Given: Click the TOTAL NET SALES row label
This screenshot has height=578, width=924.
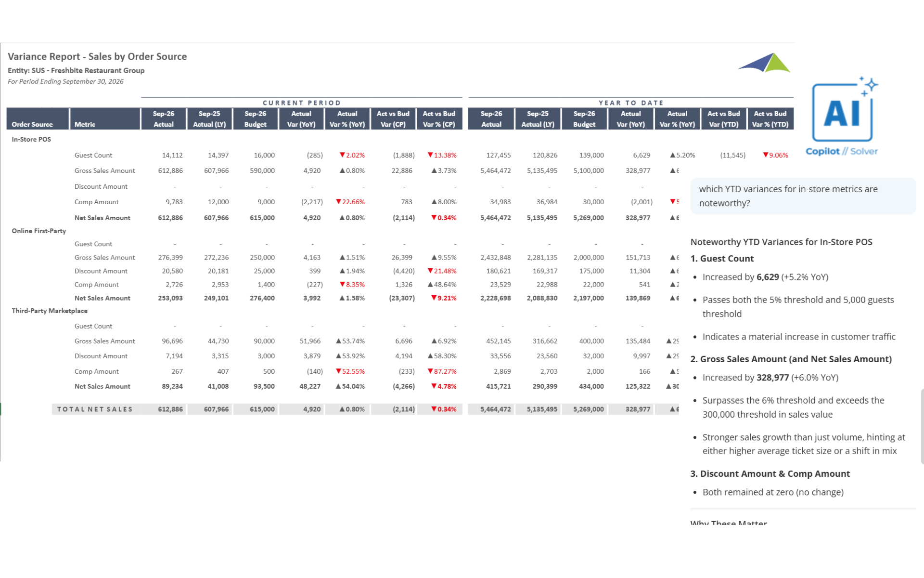Looking at the screenshot, I should (95, 409).
